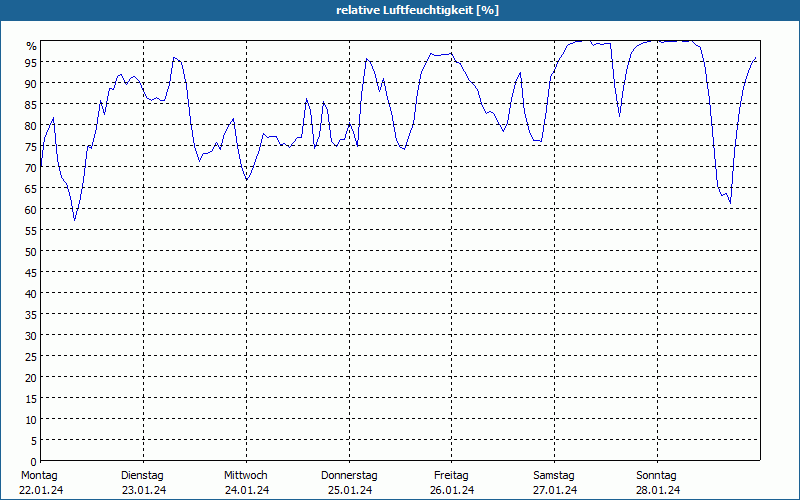Select the 'Mittwoch' day label
800x500 pixels.
(245, 475)
